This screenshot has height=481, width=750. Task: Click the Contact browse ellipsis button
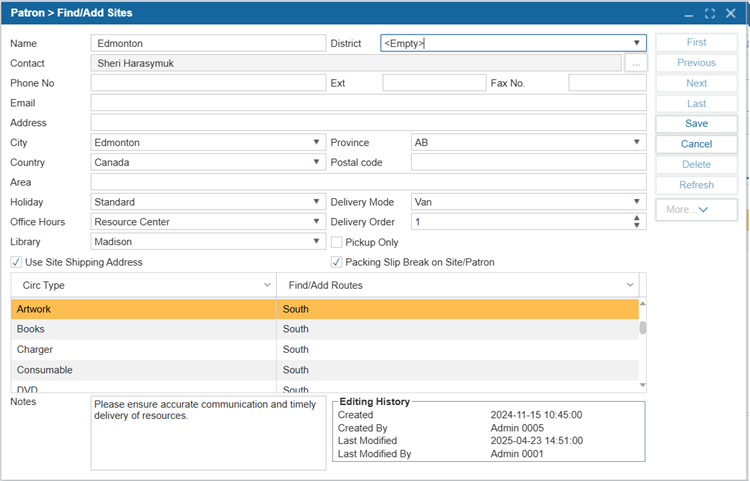[x=636, y=63]
